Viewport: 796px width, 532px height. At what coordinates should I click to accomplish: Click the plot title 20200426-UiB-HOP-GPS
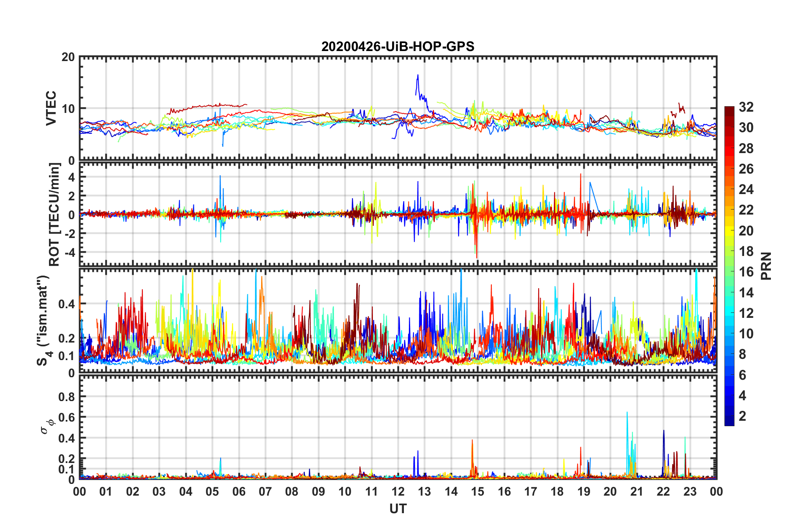[398, 46]
